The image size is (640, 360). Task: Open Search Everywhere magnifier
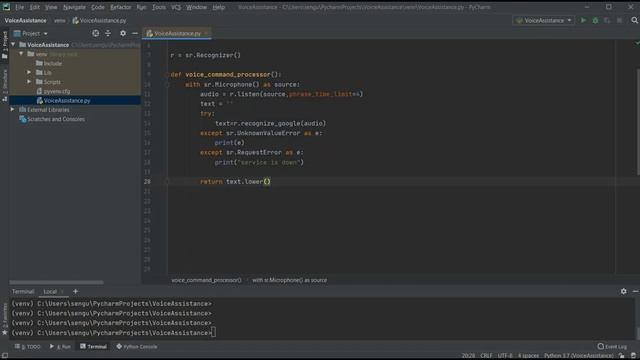pos(634,20)
